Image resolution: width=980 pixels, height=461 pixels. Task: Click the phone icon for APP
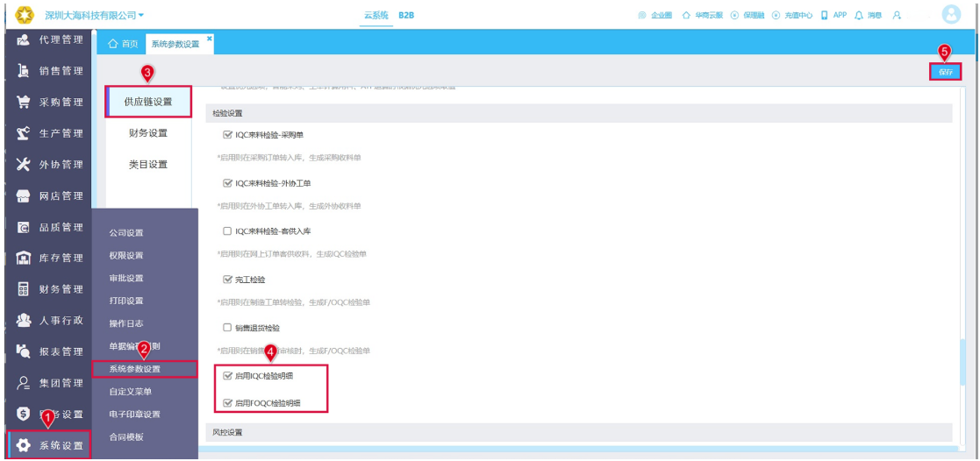click(x=825, y=15)
